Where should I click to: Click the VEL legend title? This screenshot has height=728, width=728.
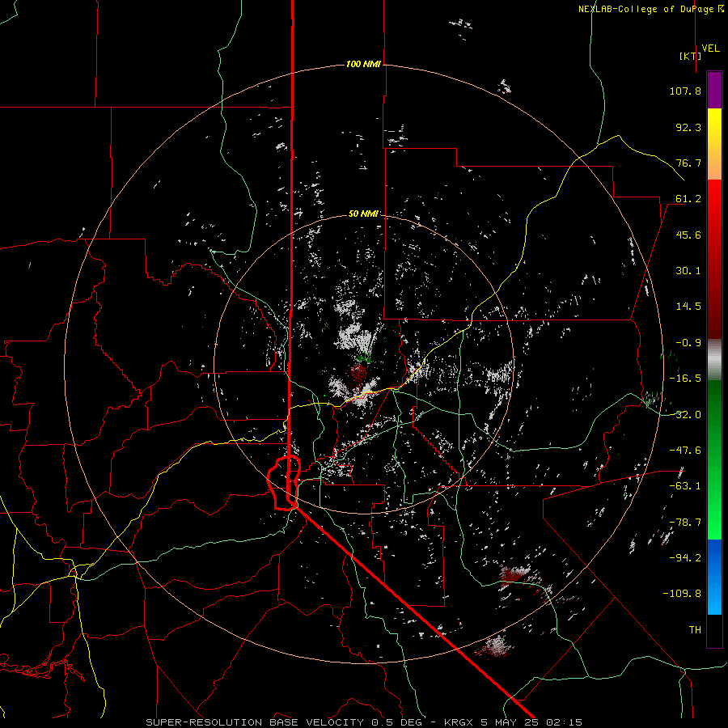coord(710,49)
